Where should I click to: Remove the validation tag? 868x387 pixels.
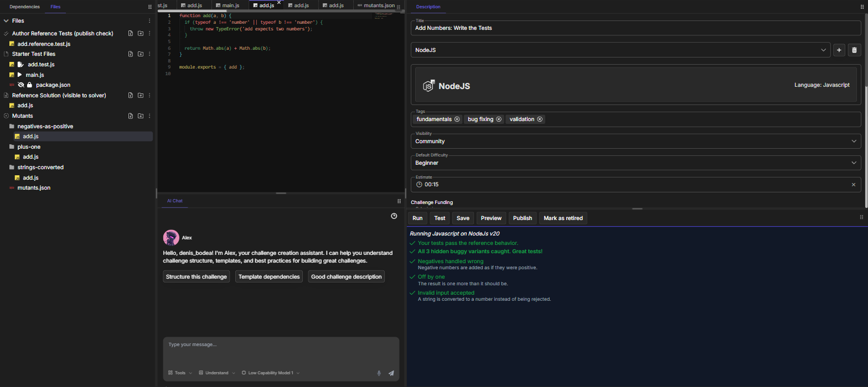(x=540, y=119)
